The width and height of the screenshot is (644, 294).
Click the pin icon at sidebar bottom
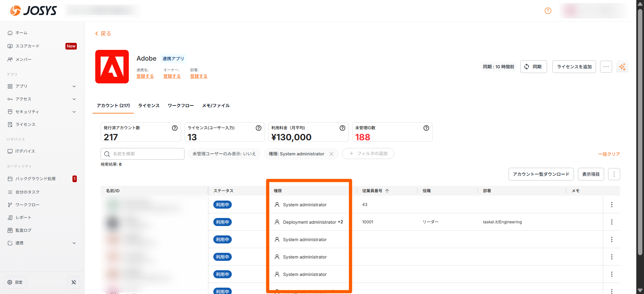click(x=74, y=282)
